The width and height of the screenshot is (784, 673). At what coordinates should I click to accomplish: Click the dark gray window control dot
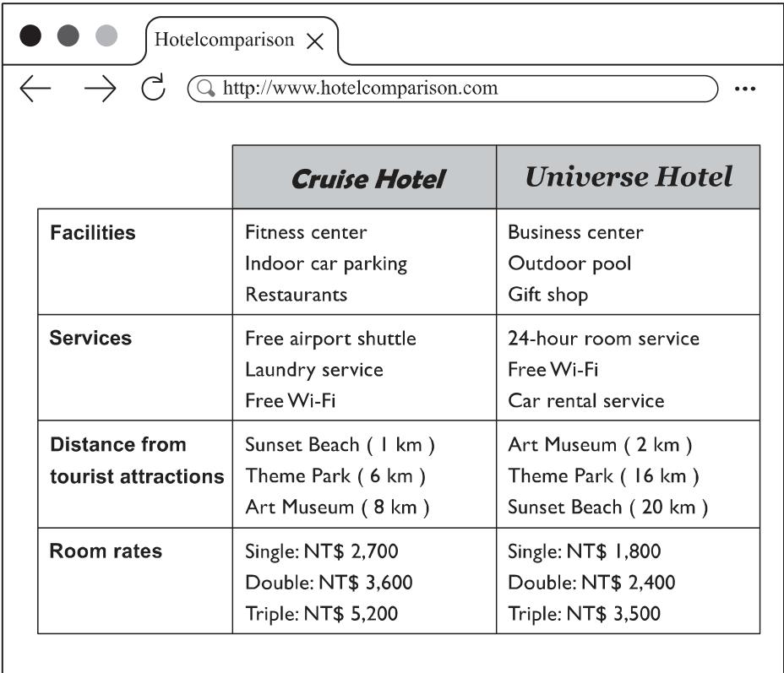(68, 35)
